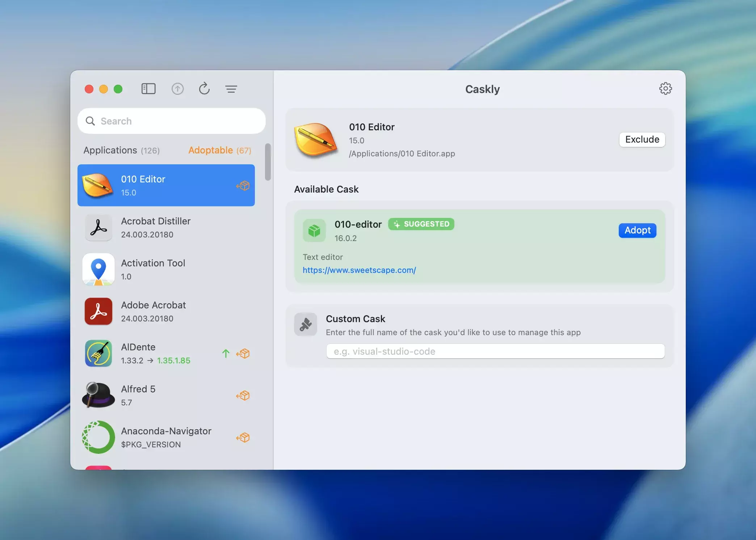Open the filter list icon menu

[231, 89]
